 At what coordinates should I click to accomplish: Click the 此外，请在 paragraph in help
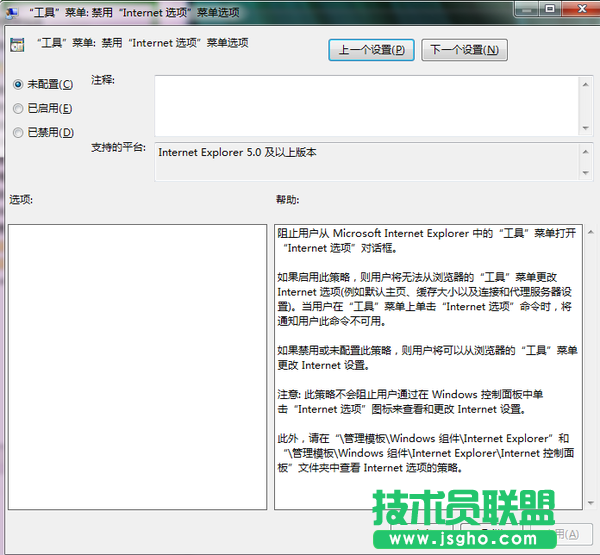pos(426,453)
